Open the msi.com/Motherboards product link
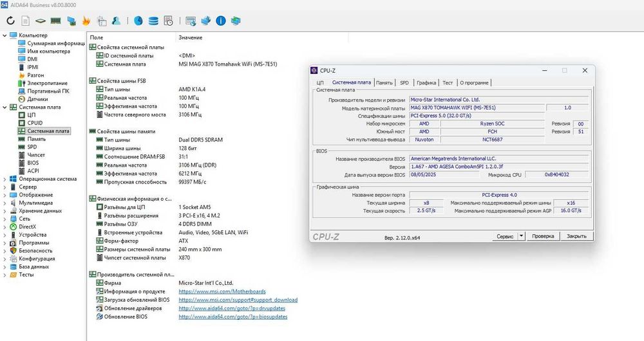This screenshot has height=341, width=644. tap(222, 291)
